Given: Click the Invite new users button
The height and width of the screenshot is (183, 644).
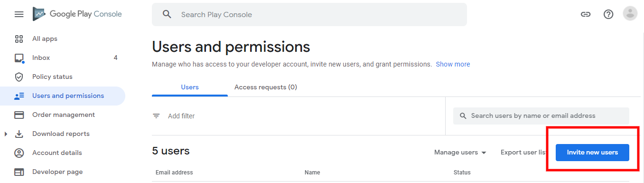Looking at the screenshot, I should click(592, 153).
